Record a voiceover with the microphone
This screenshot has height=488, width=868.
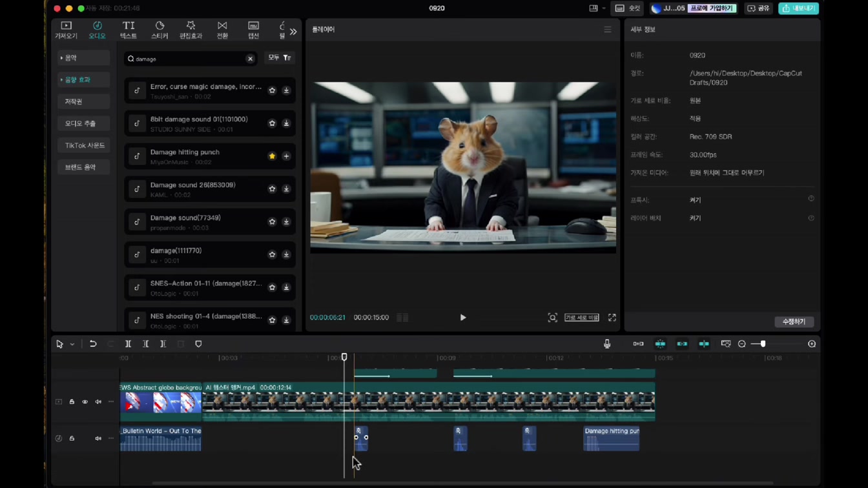click(607, 344)
